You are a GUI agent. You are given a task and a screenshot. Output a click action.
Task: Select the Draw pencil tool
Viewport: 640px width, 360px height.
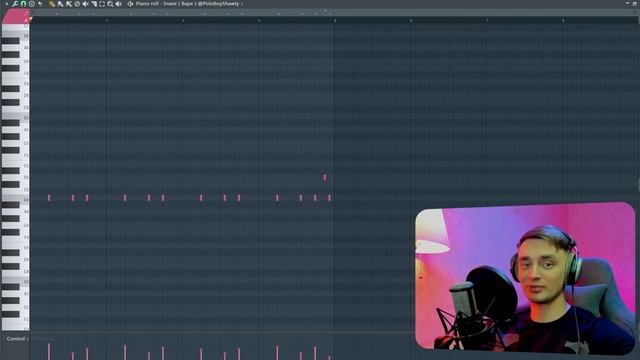52,4
